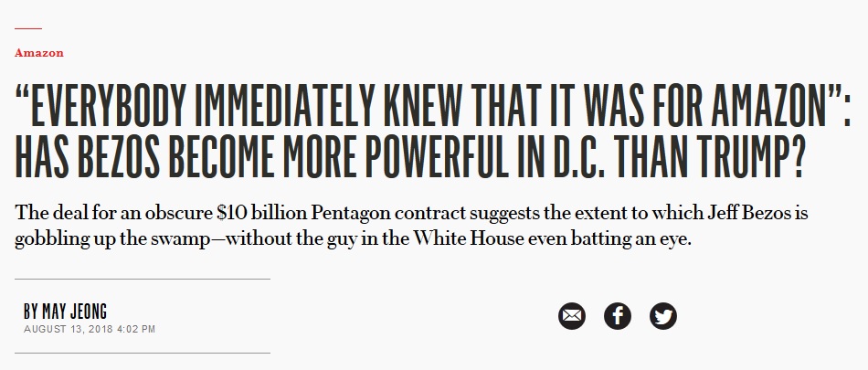Click the short red line above Amazon
Screen dimensions: 868x370
(x=28, y=27)
